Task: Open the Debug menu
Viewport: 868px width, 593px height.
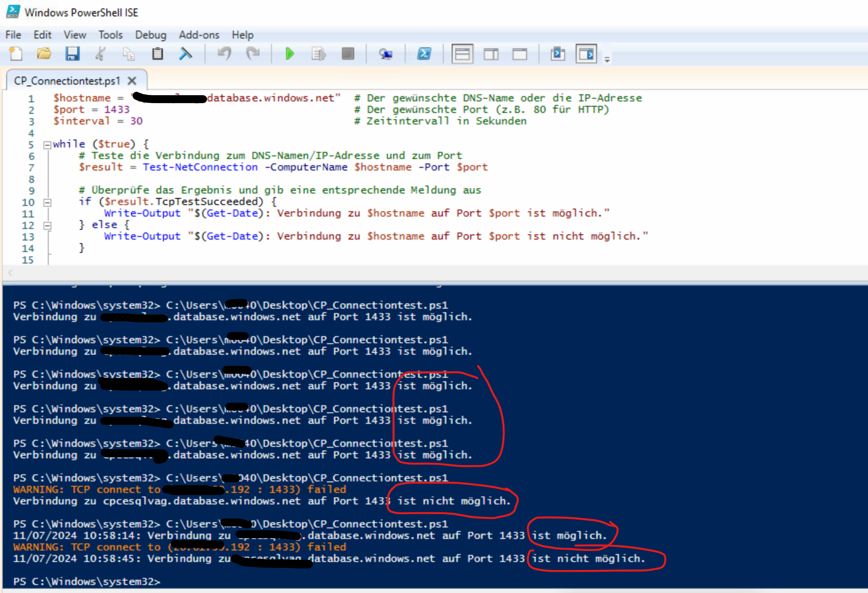Action: point(151,35)
